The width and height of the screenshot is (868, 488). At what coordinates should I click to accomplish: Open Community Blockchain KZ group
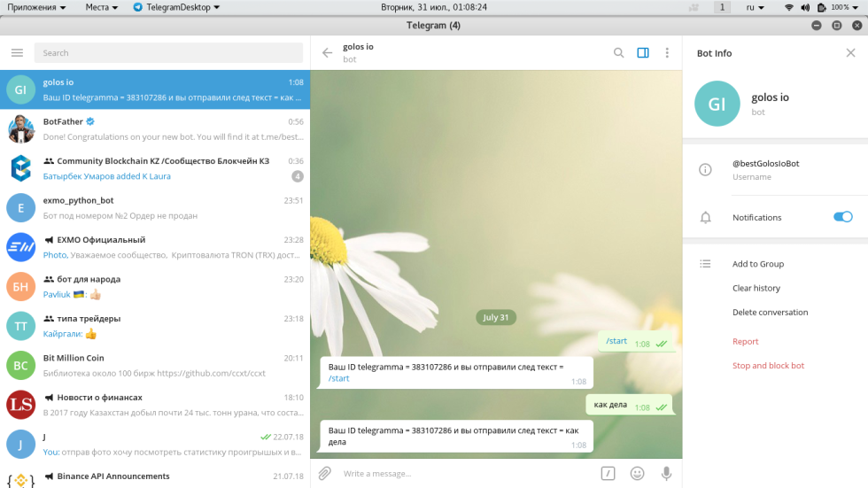tap(155, 168)
